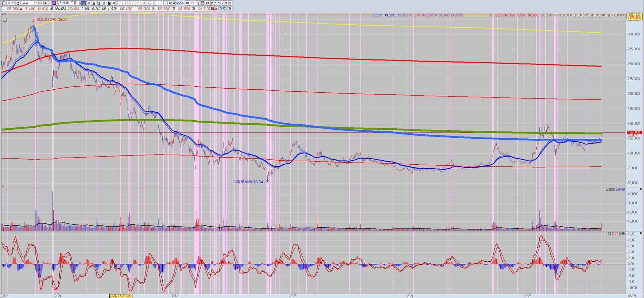Select the 5 interval button
Image resolution: width=644 pixels, height=298 pixels.
130,3
